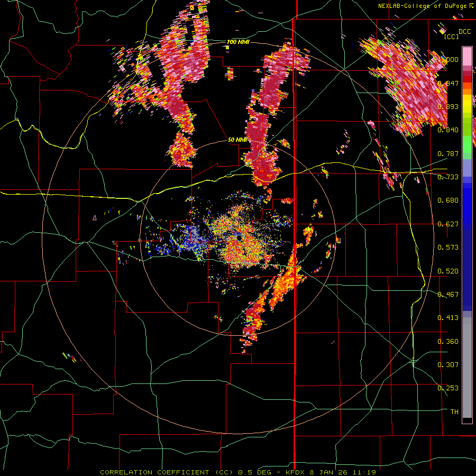The width and height of the screenshot is (476, 476).
Task: Select the 100 NMI range ring label
Action: pos(238,42)
